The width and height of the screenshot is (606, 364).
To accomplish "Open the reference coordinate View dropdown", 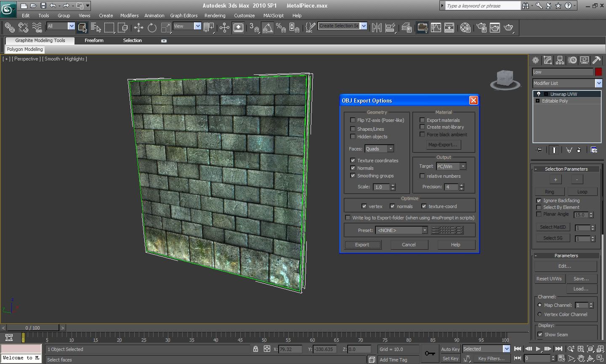I will click(x=187, y=26).
